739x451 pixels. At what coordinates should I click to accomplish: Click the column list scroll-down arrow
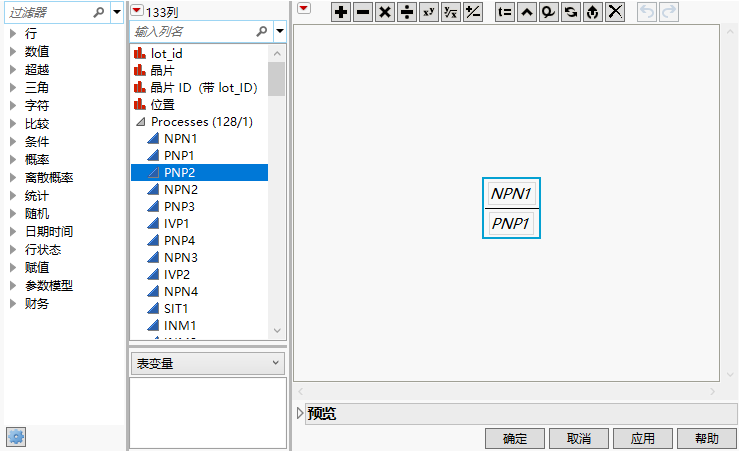(x=277, y=331)
